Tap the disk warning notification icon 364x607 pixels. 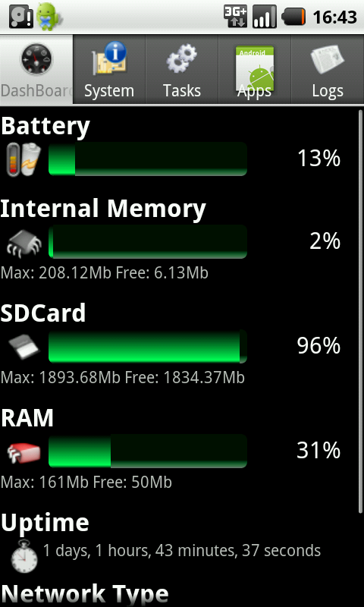[x=20, y=17]
